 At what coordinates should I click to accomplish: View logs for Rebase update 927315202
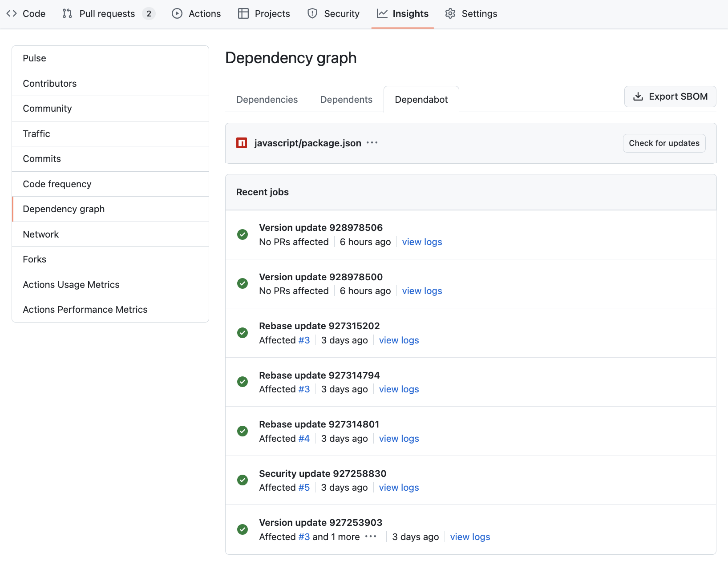(x=399, y=340)
